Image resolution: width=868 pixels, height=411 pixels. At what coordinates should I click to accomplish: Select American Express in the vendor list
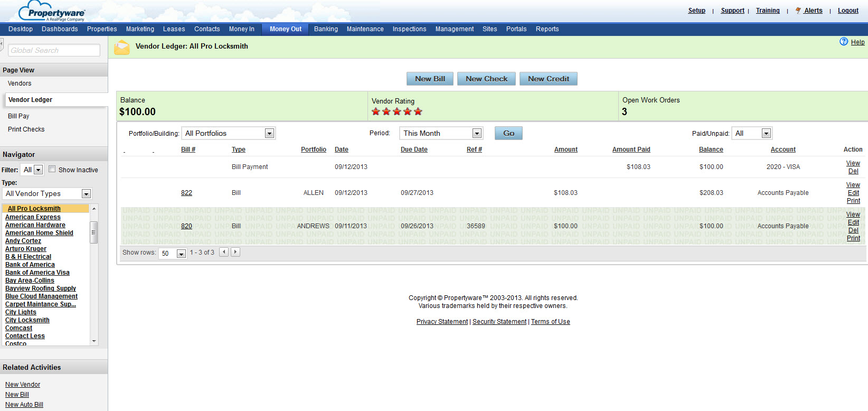click(x=33, y=217)
